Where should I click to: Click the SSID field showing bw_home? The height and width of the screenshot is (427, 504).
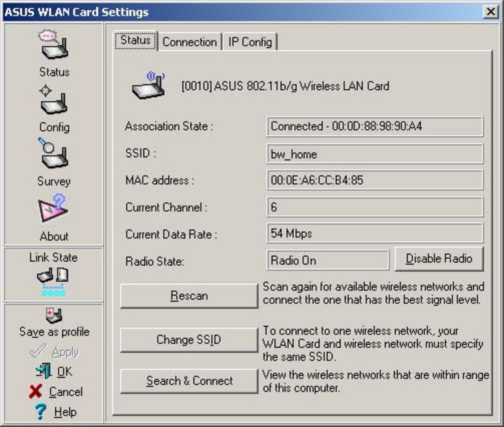[375, 154]
